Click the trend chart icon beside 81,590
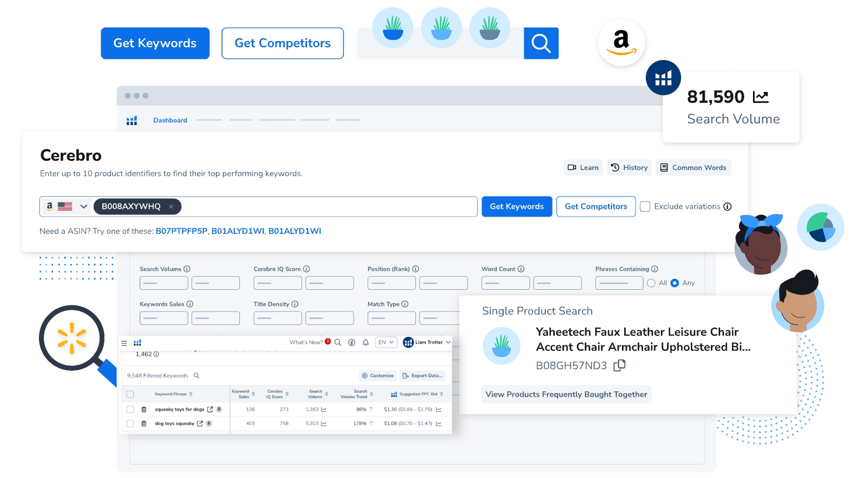Viewport: 868px width, 478px height. 760,97
